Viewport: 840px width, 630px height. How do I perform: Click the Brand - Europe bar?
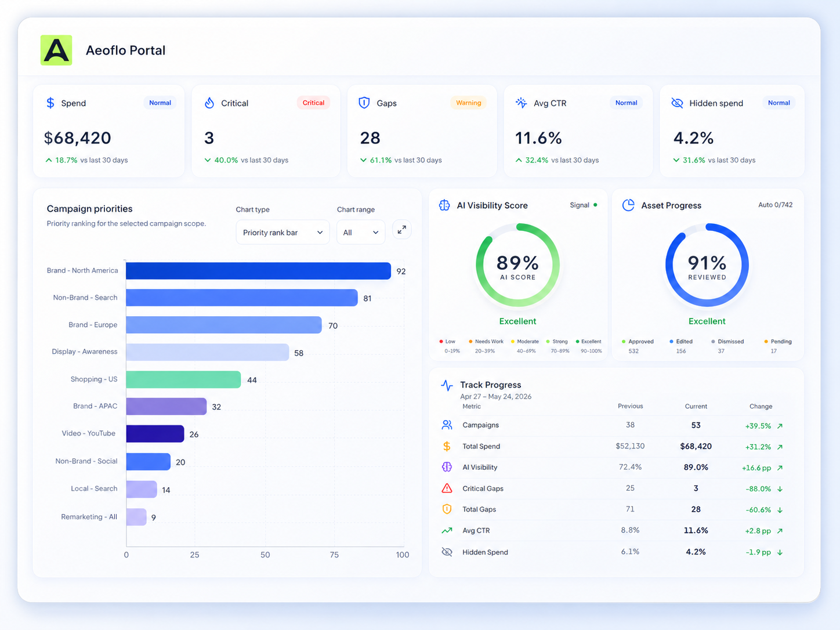pos(224,325)
